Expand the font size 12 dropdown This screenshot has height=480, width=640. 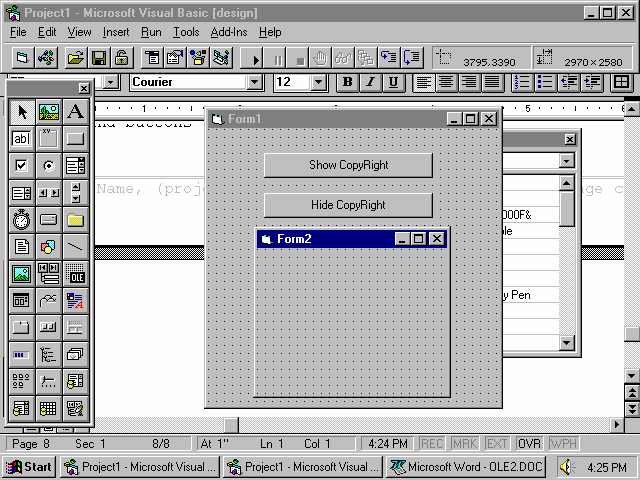[x=319, y=82]
